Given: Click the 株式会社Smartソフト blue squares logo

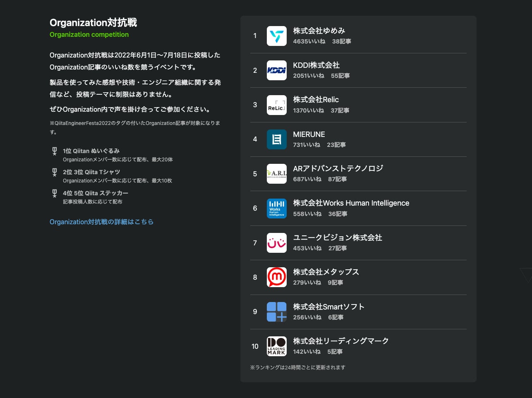Looking at the screenshot, I should (276, 312).
